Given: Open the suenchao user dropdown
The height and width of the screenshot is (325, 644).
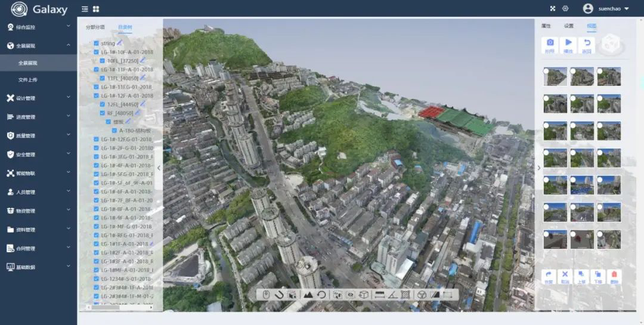Looking at the screenshot, I should (x=606, y=8).
